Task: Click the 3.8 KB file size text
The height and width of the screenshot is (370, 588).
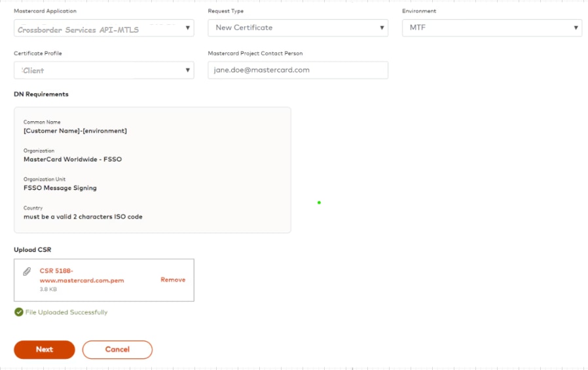Action: click(48, 289)
